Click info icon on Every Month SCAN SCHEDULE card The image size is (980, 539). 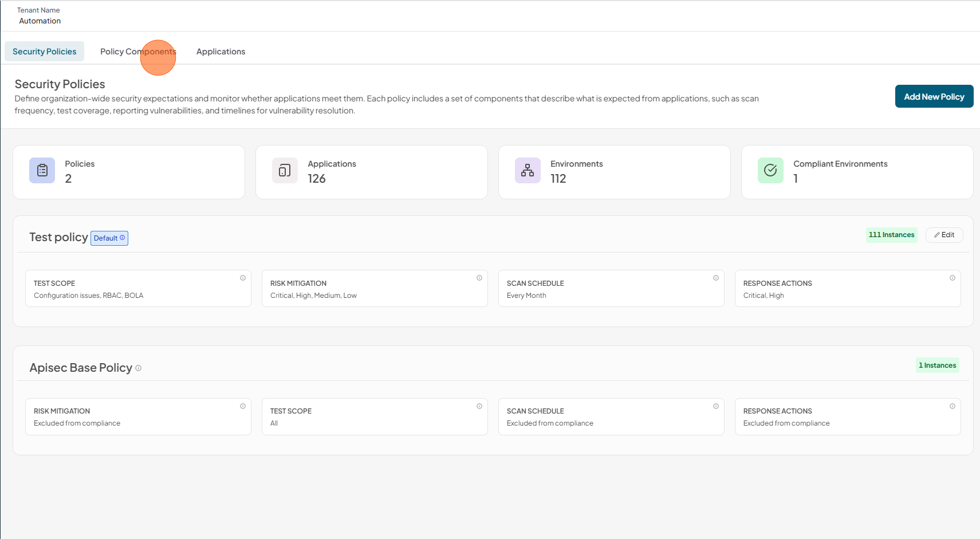click(x=716, y=278)
